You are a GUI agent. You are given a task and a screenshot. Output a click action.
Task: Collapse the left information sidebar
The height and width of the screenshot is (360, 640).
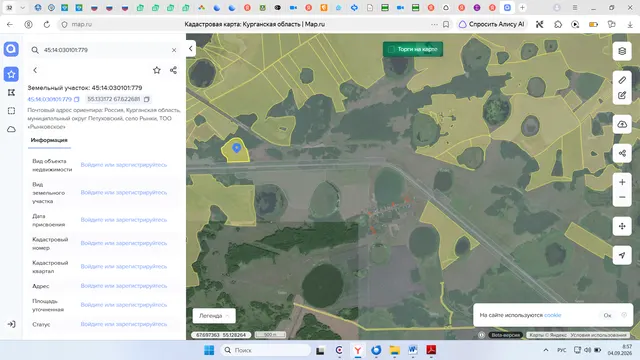(191, 49)
